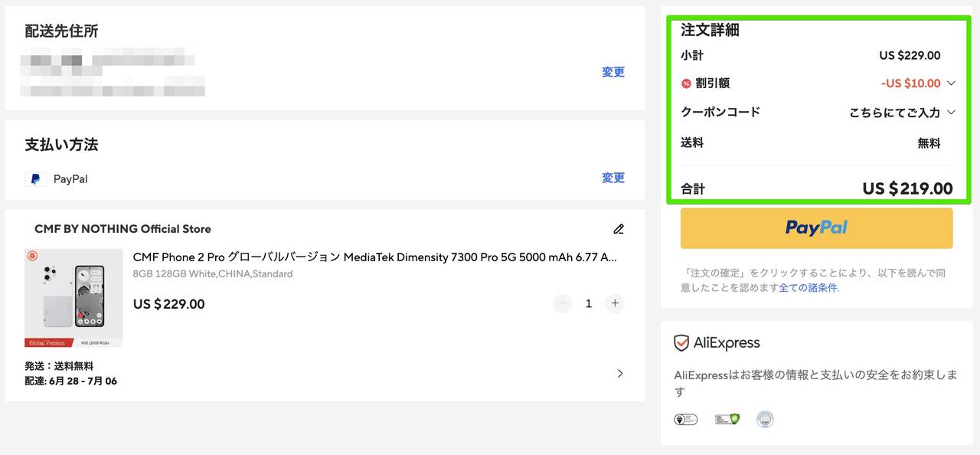Click こちらにてご入力 to enter coupon code
Viewport: 980px width, 455px height.
click(x=894, y=113)
